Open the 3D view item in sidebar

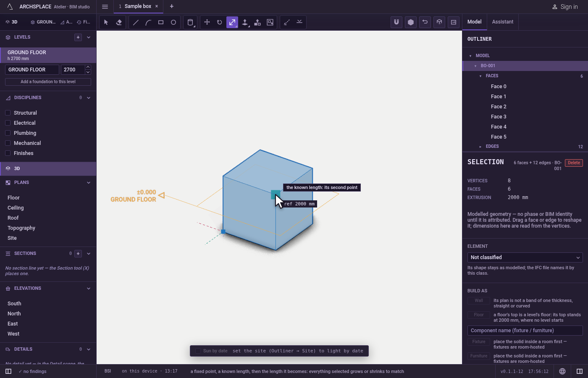click(48, 168)
